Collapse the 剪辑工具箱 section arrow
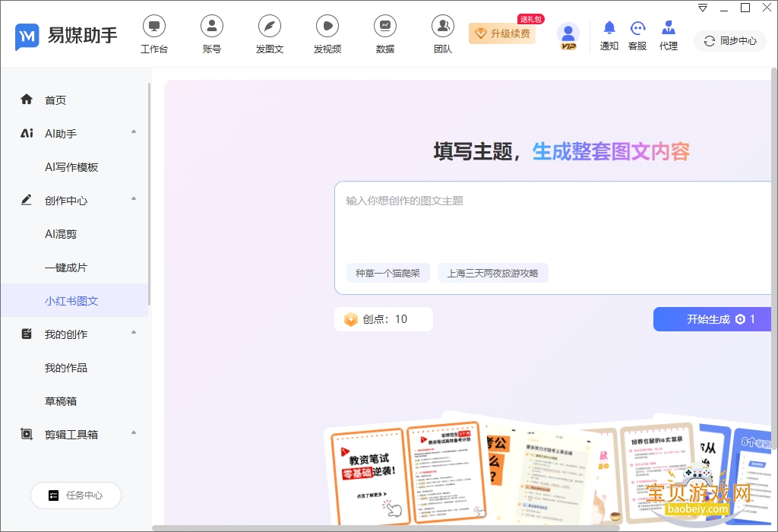The image size is (778, 532). pyautogui.click(x=134, y=432)
